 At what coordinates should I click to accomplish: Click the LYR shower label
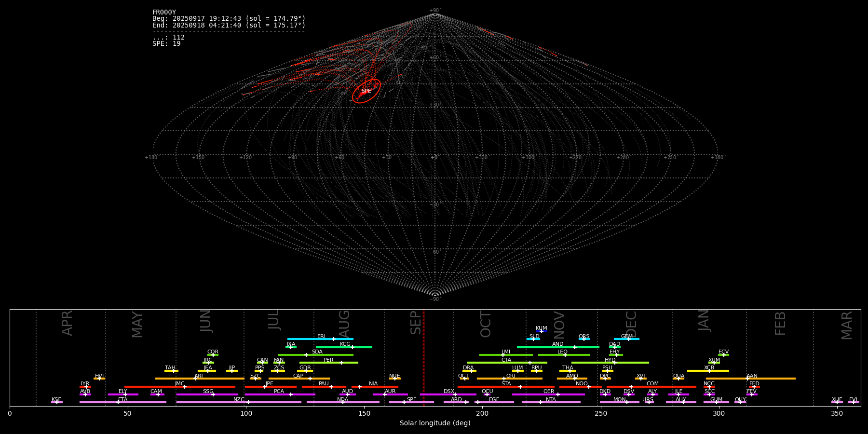[85, 384]
